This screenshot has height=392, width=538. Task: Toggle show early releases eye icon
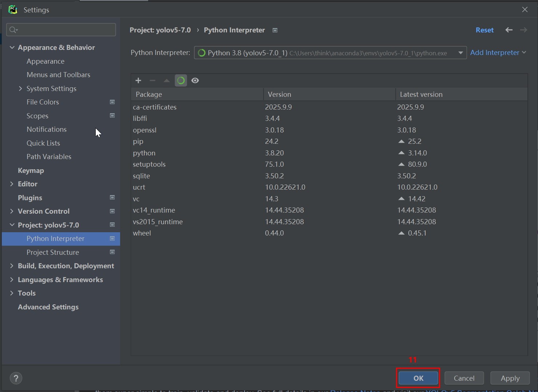[195, 80]
